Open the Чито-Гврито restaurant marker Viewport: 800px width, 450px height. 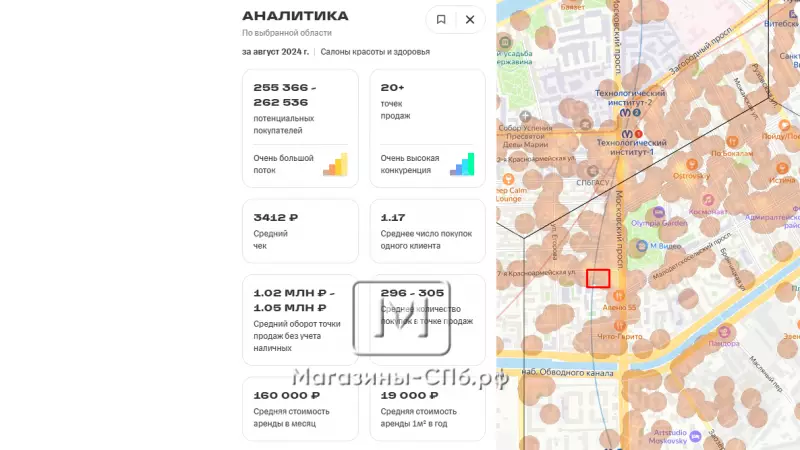tap(619, 325)
